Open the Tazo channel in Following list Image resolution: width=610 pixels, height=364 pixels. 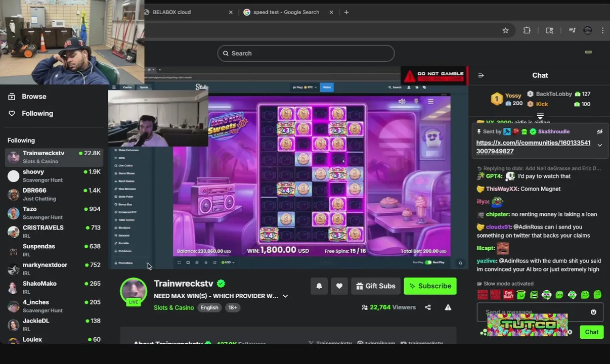pyautogui.click(x=54, y=213)
